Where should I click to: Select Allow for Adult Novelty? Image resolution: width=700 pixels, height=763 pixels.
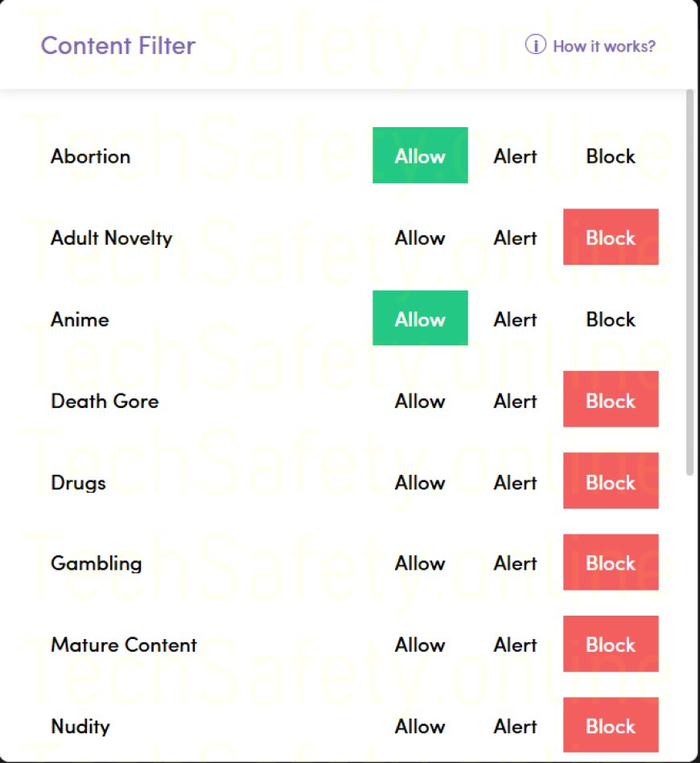[420, 237]
